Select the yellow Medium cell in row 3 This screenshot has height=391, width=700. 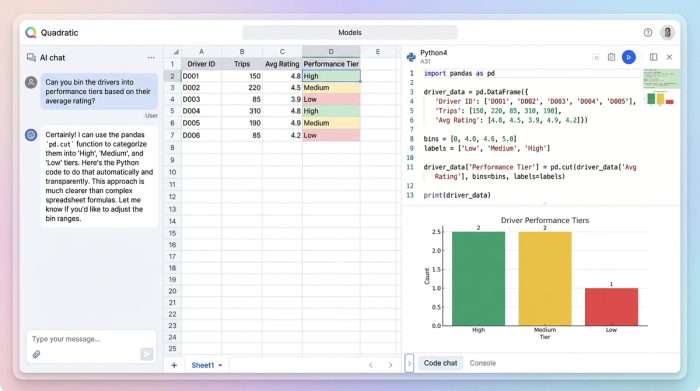pyautogui.click(x=331, y=87)
